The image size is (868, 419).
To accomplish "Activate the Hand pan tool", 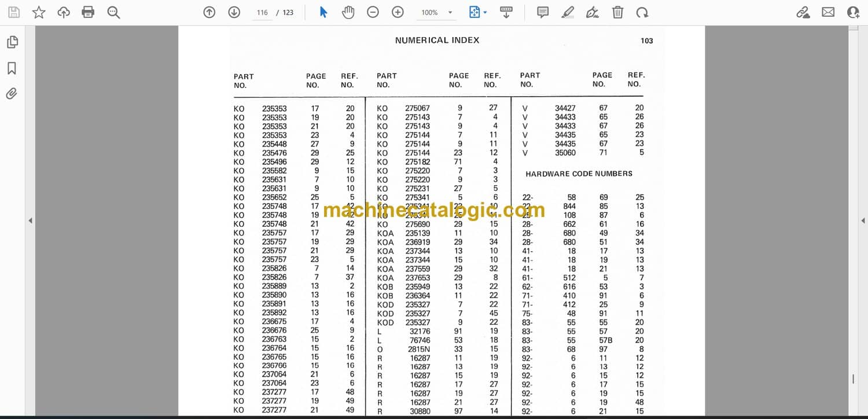I will (x=348, y=12).
